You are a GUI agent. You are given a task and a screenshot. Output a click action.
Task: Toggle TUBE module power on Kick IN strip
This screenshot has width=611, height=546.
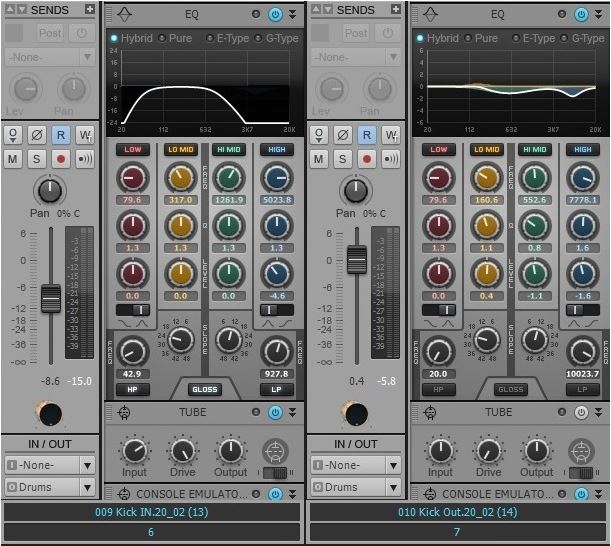tap(275, 412)
